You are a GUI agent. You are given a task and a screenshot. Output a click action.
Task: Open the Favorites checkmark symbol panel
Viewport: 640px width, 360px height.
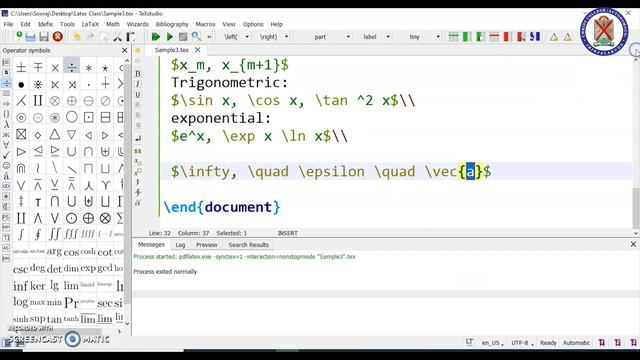(6, 155)
